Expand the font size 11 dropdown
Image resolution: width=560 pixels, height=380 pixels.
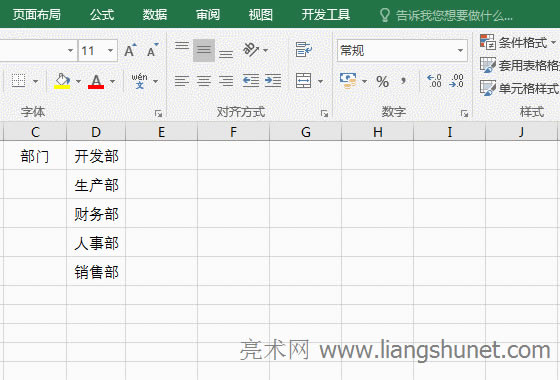110,50
